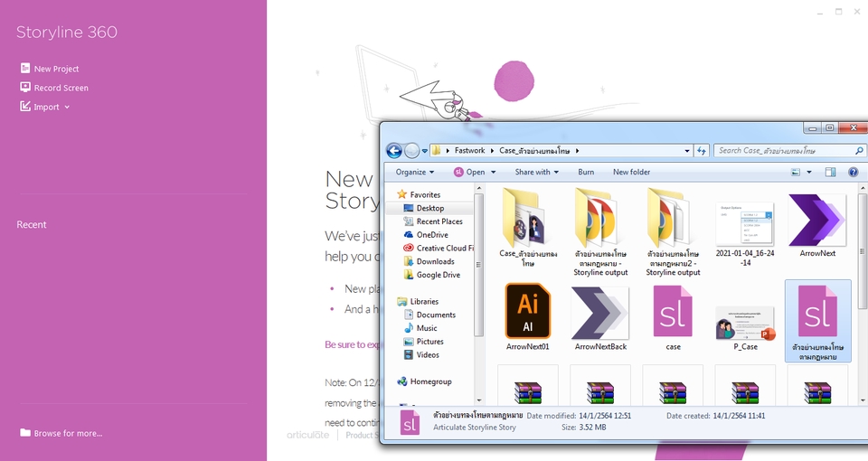Open the Share with menu
This screenshot has width=868, height=461.
click(x=536, y=172)
